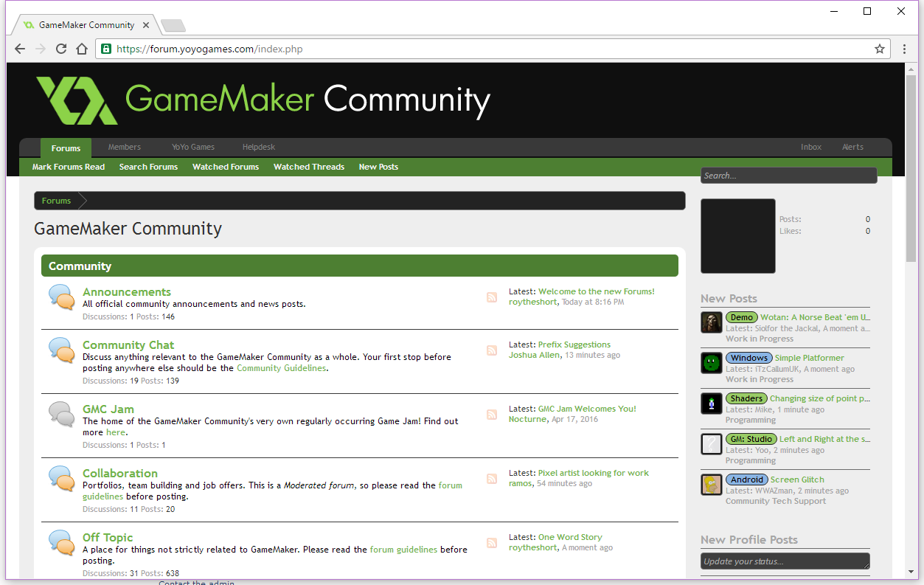Screen dimensions: 924x585
Task: Open the Off Topic RSS feed icon
Action: (492, 543)
